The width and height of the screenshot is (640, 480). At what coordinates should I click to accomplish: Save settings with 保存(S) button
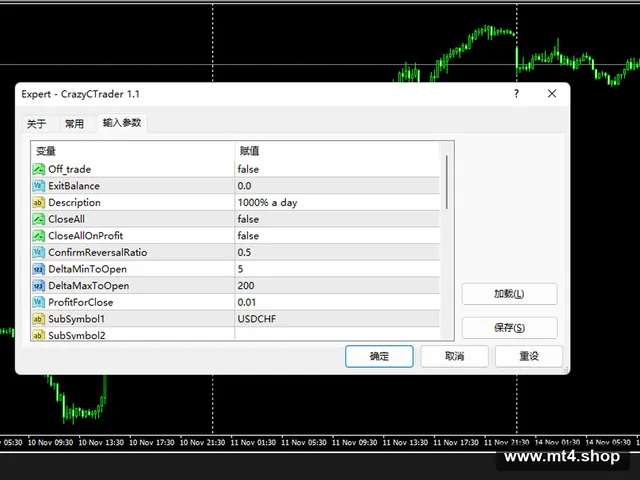point(509,328)
